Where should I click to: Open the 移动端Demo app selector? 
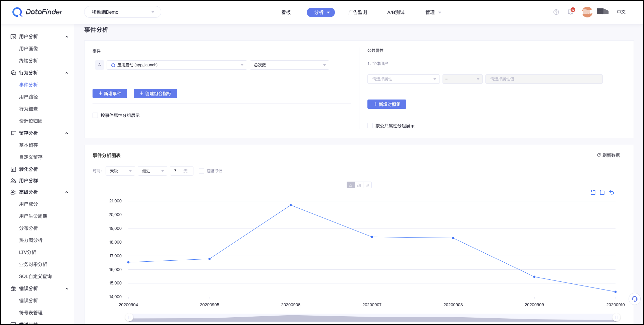[x=123, y=12]
